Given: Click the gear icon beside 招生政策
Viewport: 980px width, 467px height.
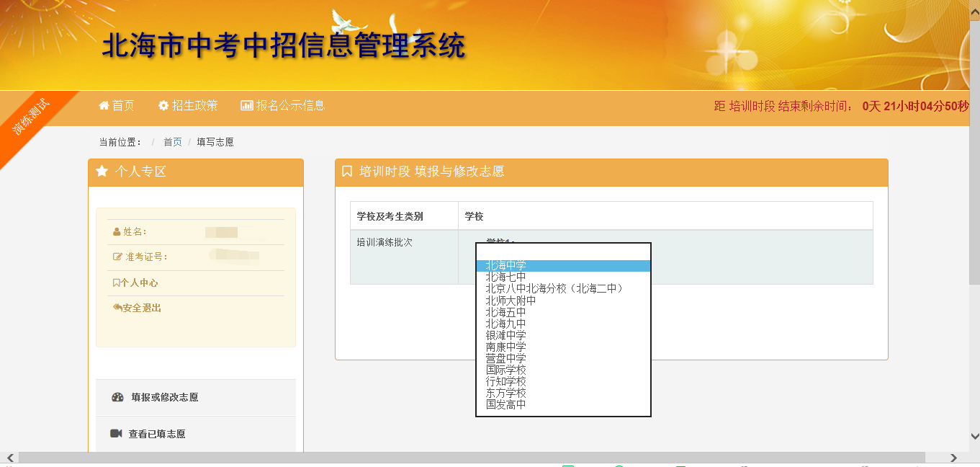Looking at the screenshot, I should pyautogui.click(x=163, y=106).
